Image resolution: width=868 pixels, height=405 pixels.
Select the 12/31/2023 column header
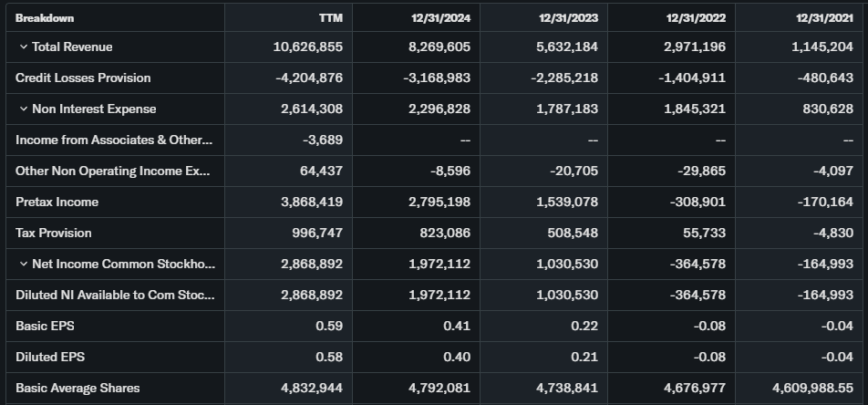pos(569,17)
